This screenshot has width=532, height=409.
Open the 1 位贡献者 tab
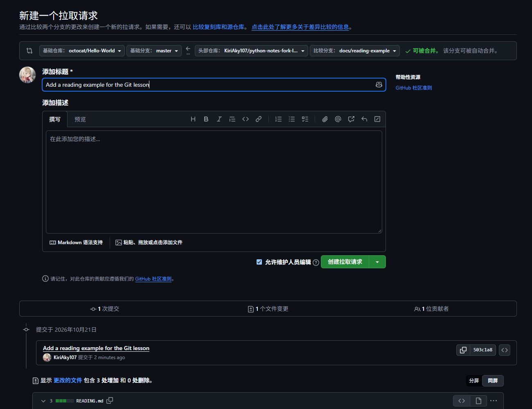click(x=431, y=309)
